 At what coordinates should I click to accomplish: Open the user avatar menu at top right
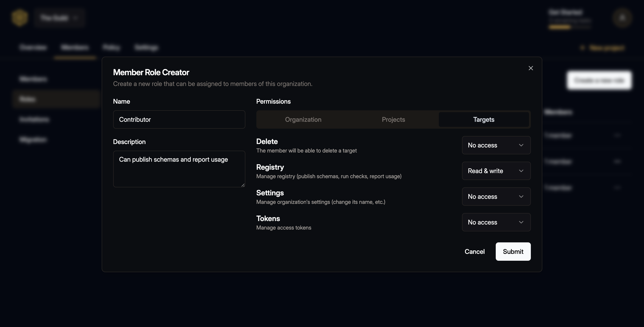pos(622,17)
